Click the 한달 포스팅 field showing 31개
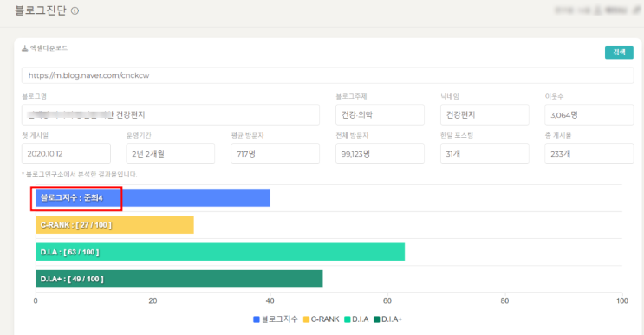 [485, 153]
